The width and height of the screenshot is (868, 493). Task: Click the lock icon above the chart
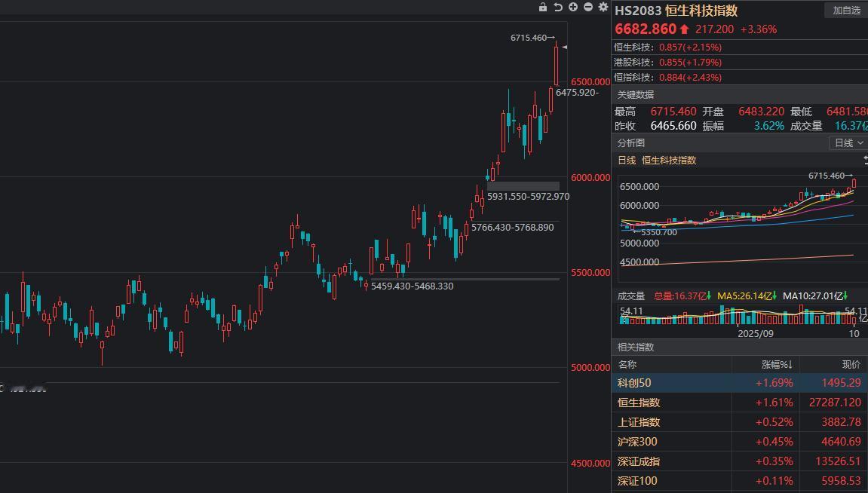[x=543, y=7]
